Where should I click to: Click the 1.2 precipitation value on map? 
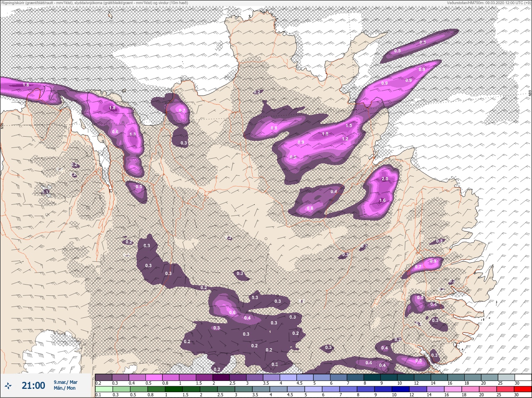coord(345,139)
